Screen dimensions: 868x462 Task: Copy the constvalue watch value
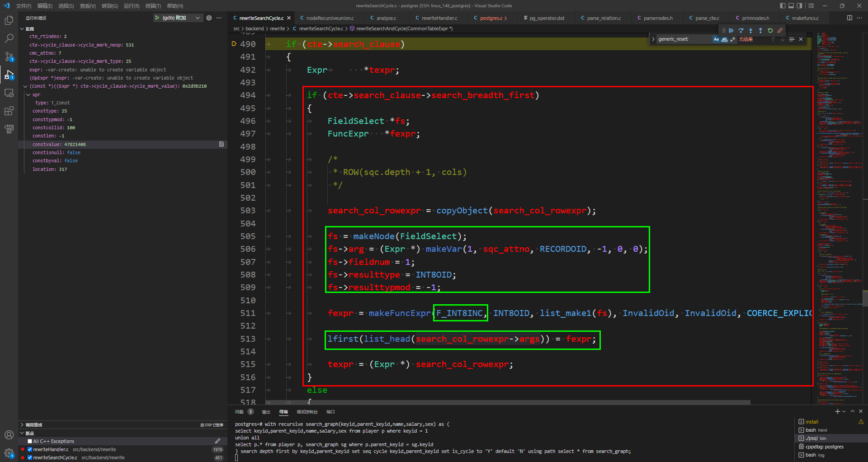pyautogui.click(x=222, y=144)
